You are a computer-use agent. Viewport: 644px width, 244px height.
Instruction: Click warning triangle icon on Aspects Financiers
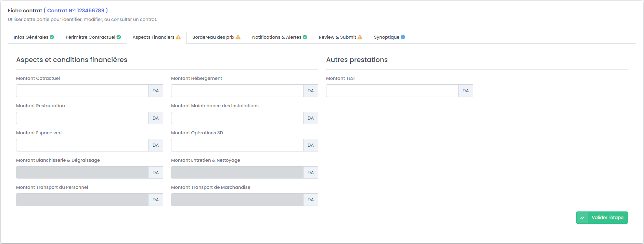point(178,37)
